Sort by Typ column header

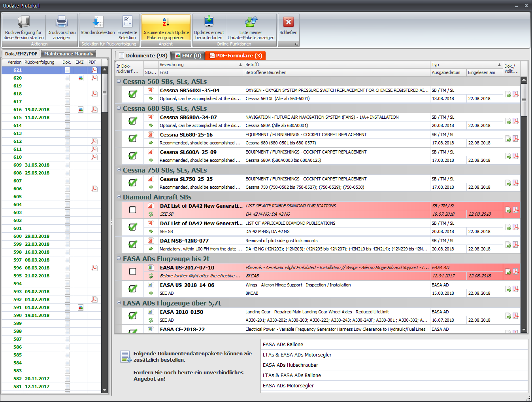pyautogui.click(x=466, y=64)
